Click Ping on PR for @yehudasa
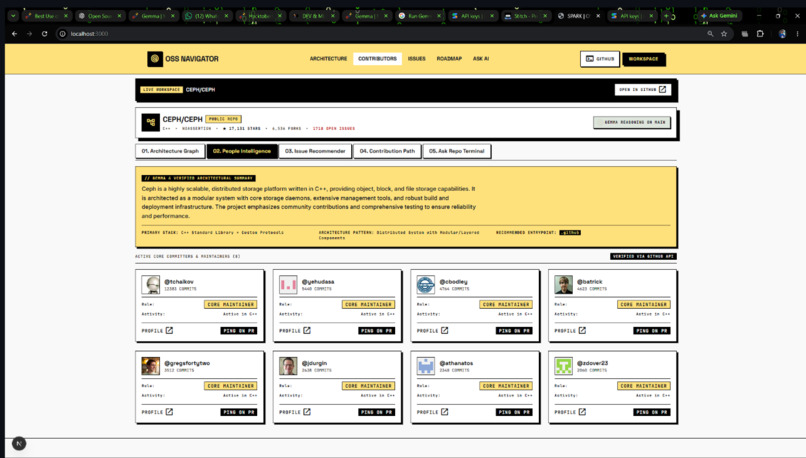The width and height of the screenshot is (806, 458). [x=376, y=331]
